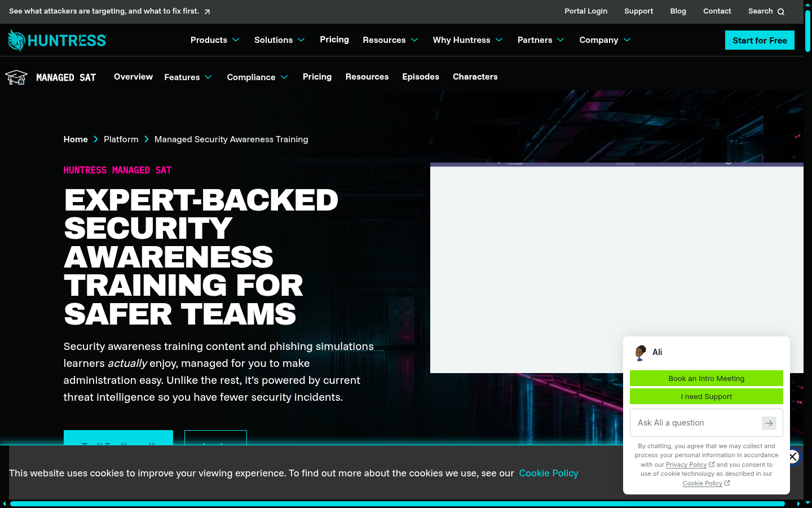
Task: Click the Search link in the top bar
Action: click(x=766, y=11)
